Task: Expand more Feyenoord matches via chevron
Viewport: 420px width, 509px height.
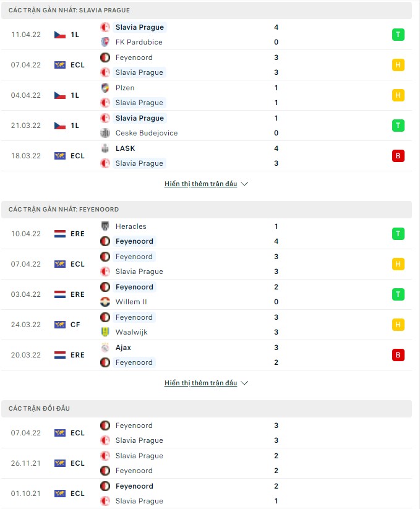Action: pyautogui.click(x=245, y=382)
